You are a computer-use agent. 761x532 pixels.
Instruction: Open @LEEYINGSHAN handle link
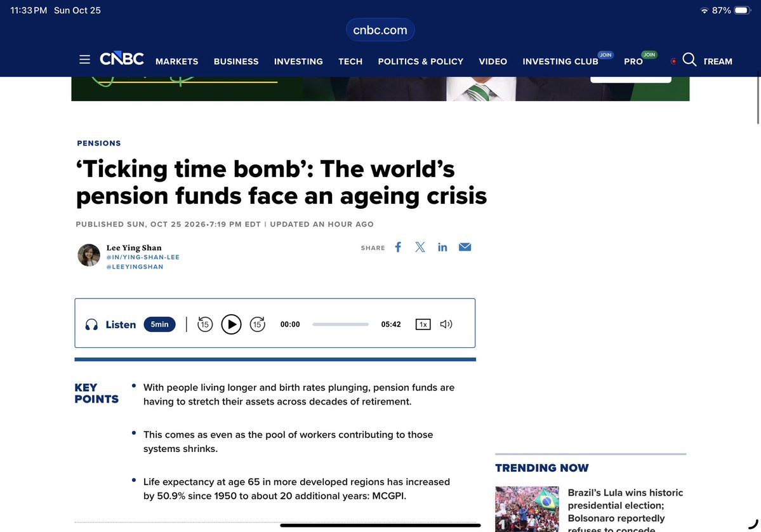[x=135, y=267]
